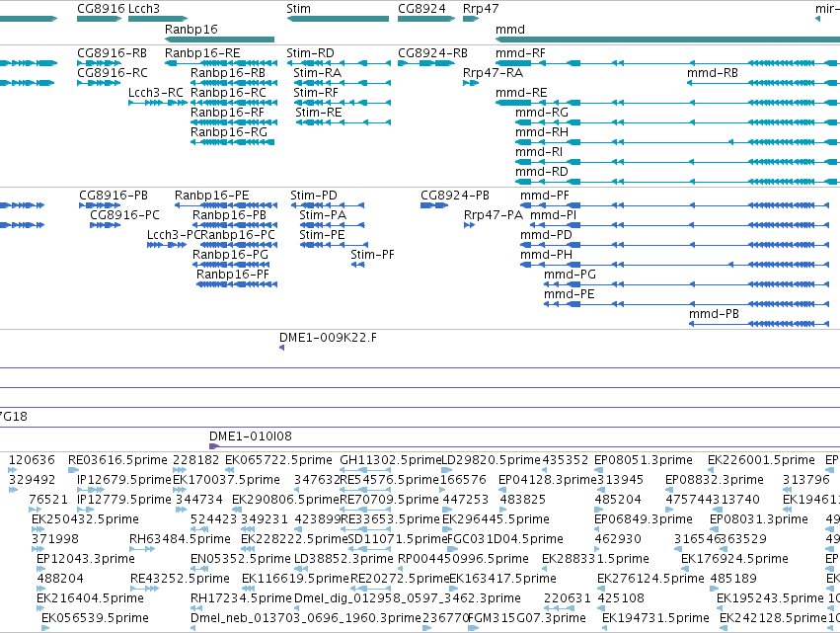The height and width of the screenshot is (633, 840).
Task: Select the CG8924-PB protein label
Action: (455, 196)
